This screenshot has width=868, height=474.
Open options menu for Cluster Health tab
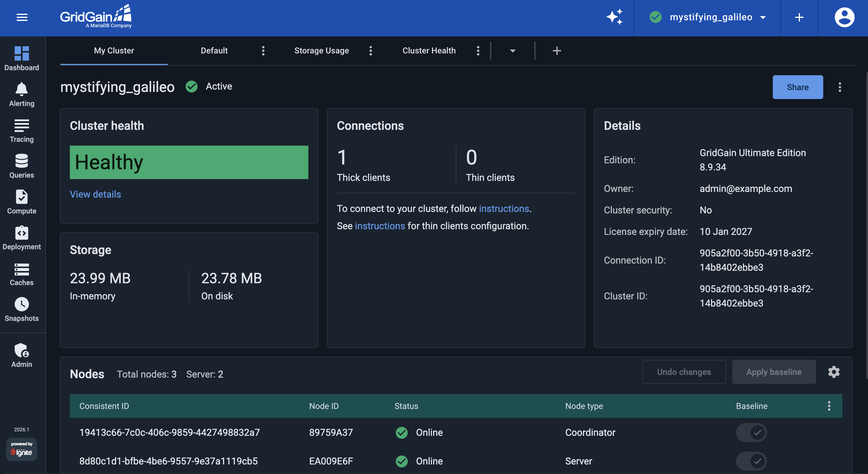click(478, 50)
